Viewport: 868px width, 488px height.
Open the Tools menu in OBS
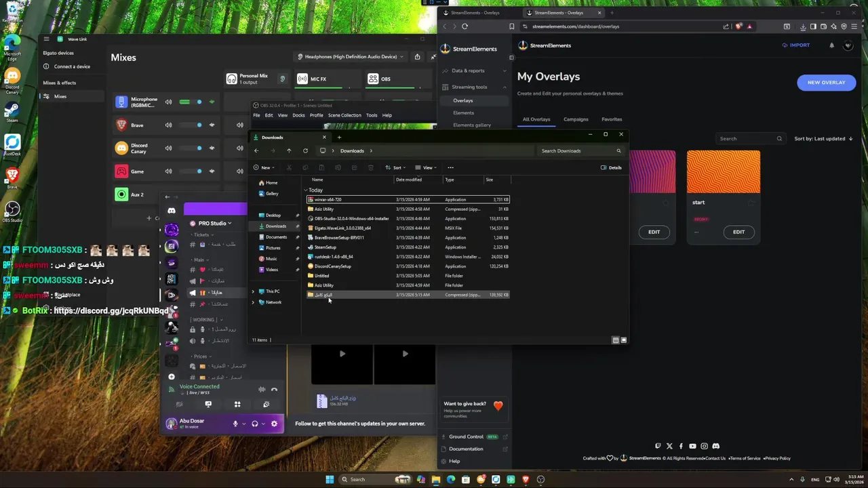click(x=372, y=115)
